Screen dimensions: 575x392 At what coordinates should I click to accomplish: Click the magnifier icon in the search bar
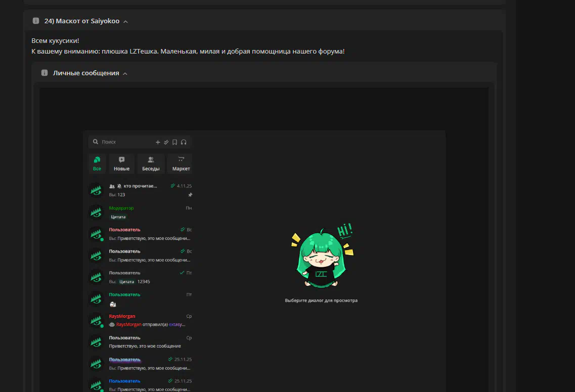[95, 142]
